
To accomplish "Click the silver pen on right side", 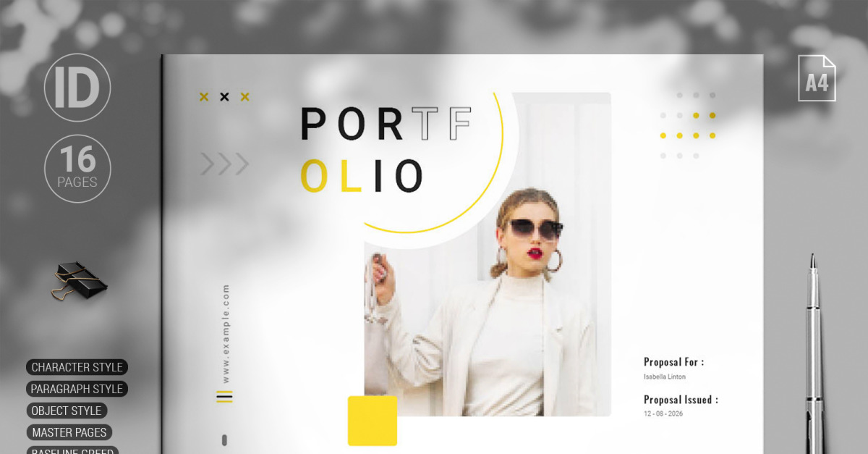I will pyautogui.click(x=814, y=353).
